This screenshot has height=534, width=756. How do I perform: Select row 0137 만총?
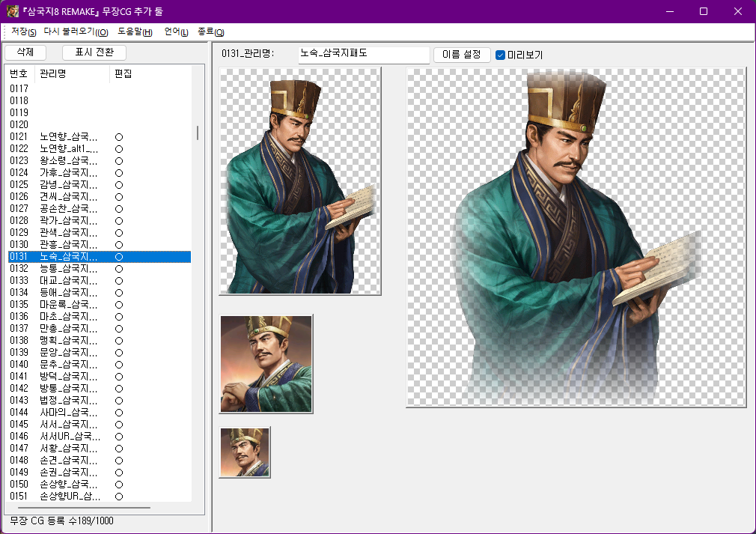tap(100, 329)
